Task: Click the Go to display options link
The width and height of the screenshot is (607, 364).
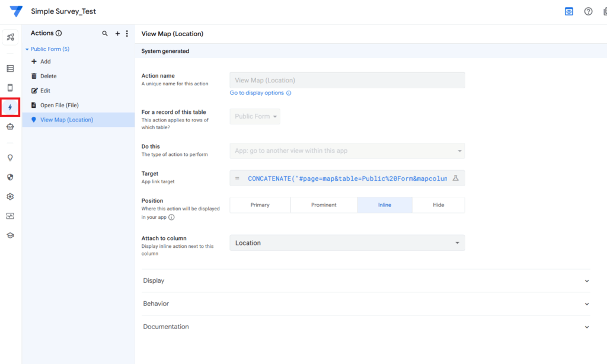Action: tap(257, 93)
